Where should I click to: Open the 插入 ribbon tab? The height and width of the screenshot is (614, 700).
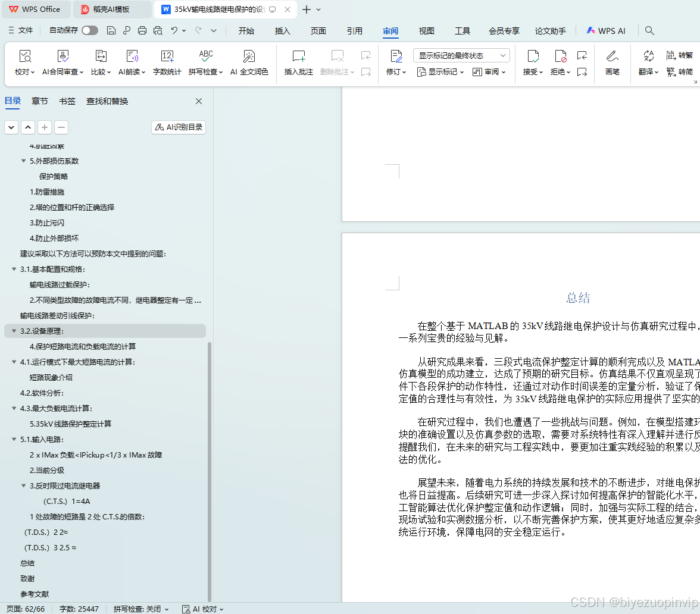click(x=282, y=31)
